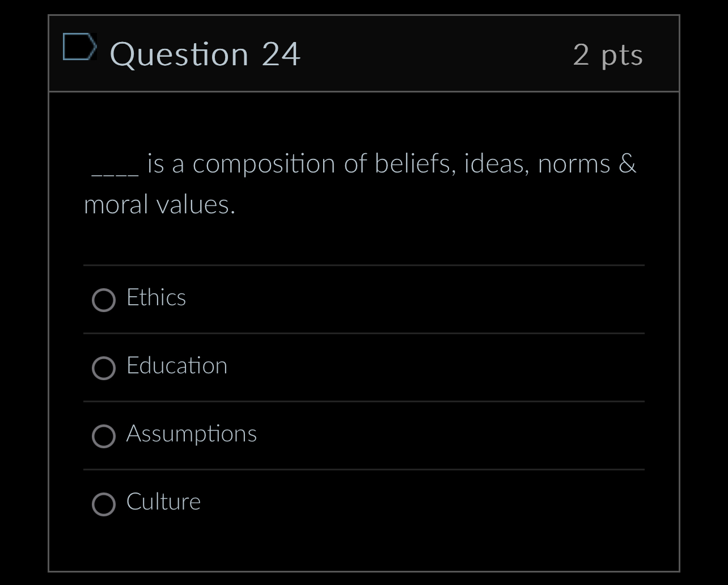Click the Assumptions answer text
Image resolution: width=728 pixels, height=585 pixels.
coord(192,434)
